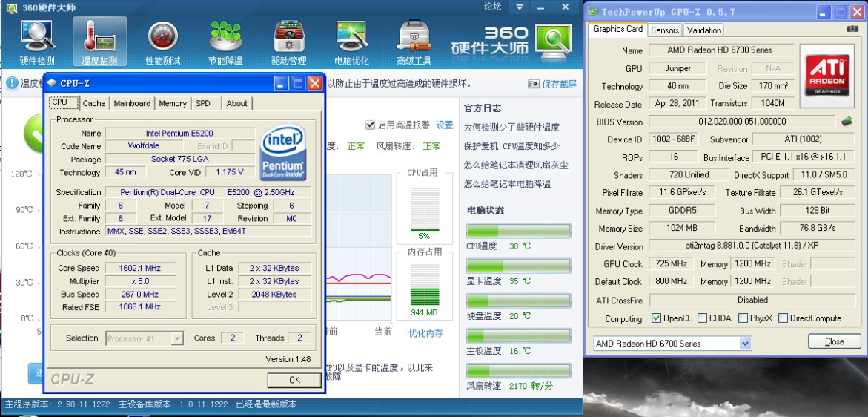The height and width of the screenshot is (417, 868).
Task: Click the CPU温度 temperature progress bar
Action: 518,231
